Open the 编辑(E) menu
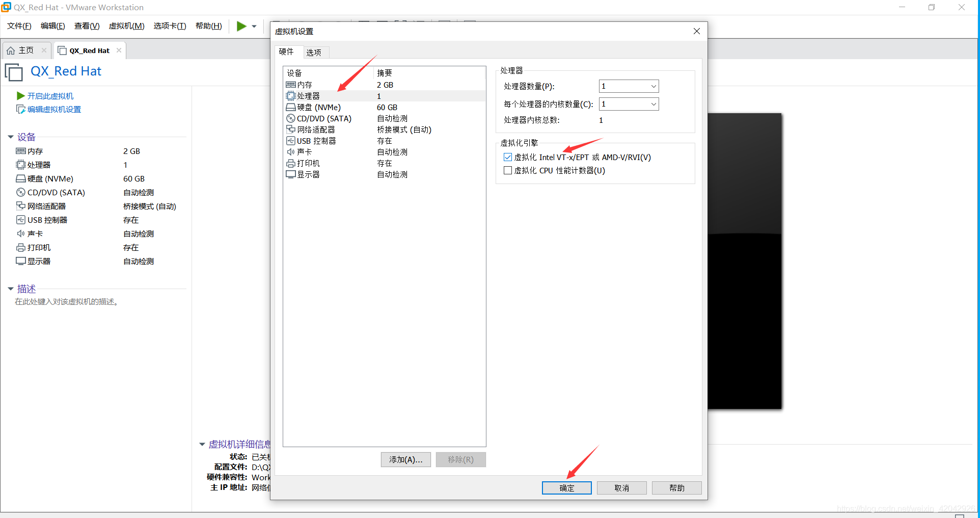 (53, 26)
